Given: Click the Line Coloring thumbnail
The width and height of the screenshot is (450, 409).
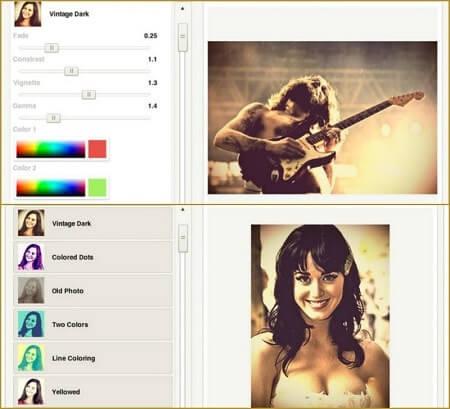Looking at the screenshot, I should (x=31, y=358).
